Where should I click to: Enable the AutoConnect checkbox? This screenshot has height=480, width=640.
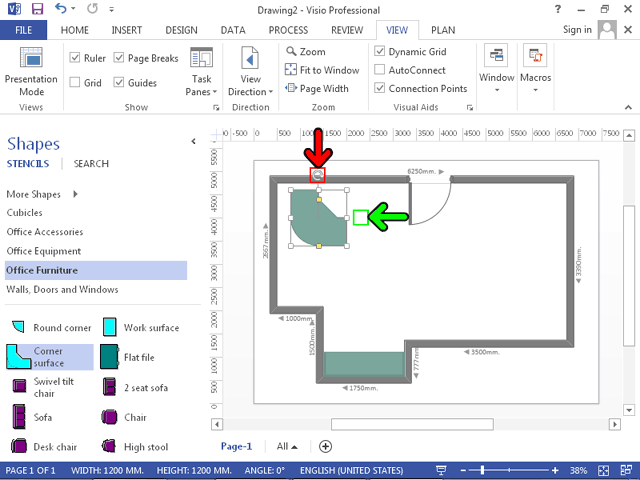[x=380, y=70]
